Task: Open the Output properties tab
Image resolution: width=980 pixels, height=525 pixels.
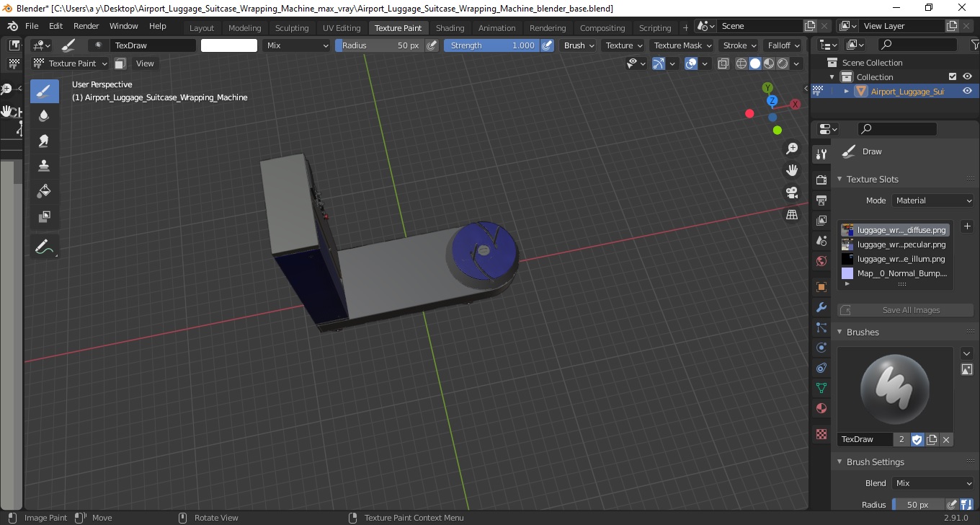Action: 821,200
